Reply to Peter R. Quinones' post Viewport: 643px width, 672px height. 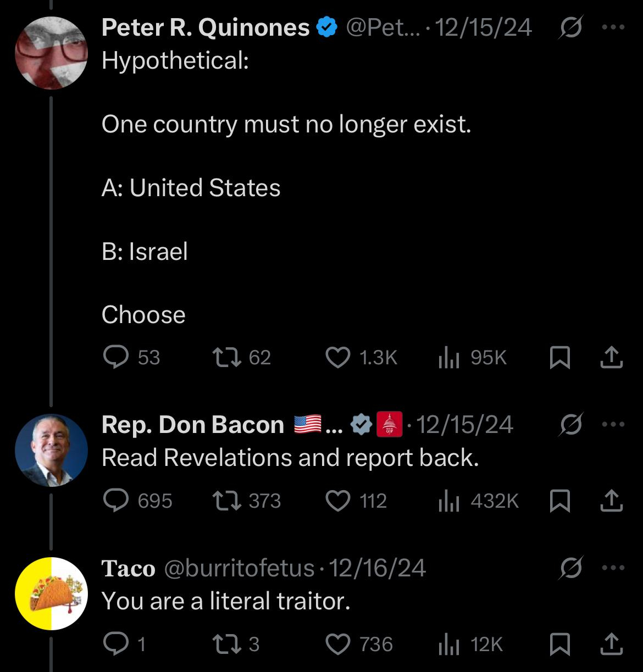point(115,358)
